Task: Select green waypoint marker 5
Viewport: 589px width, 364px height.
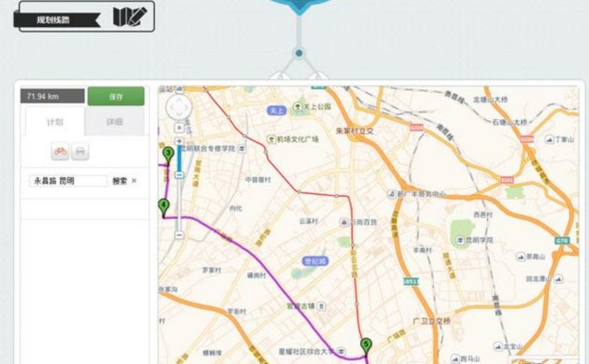Action: 366,346
